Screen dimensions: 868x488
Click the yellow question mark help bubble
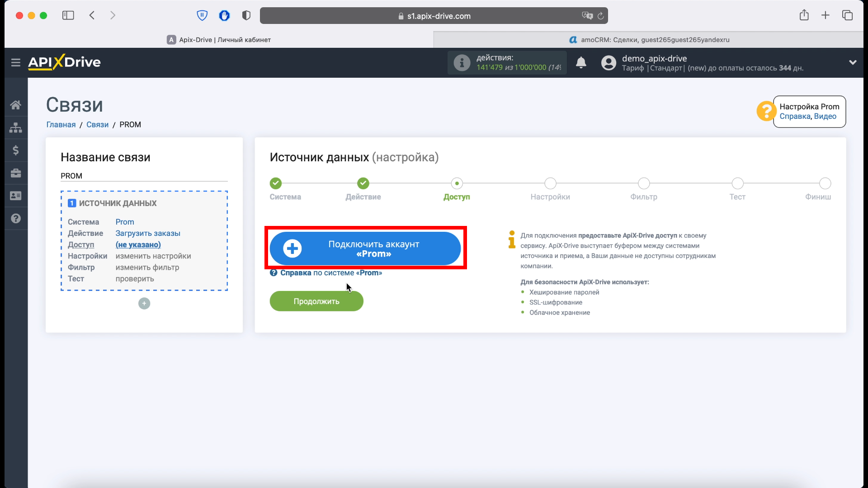point(766,111)
